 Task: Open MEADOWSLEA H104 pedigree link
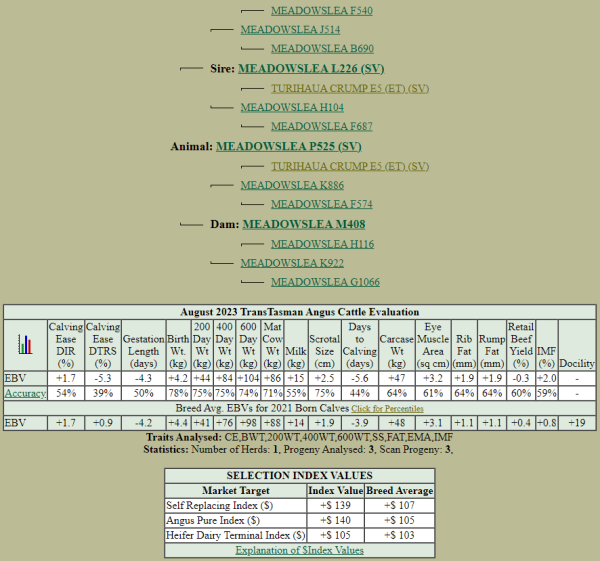(x=292, y=108)
